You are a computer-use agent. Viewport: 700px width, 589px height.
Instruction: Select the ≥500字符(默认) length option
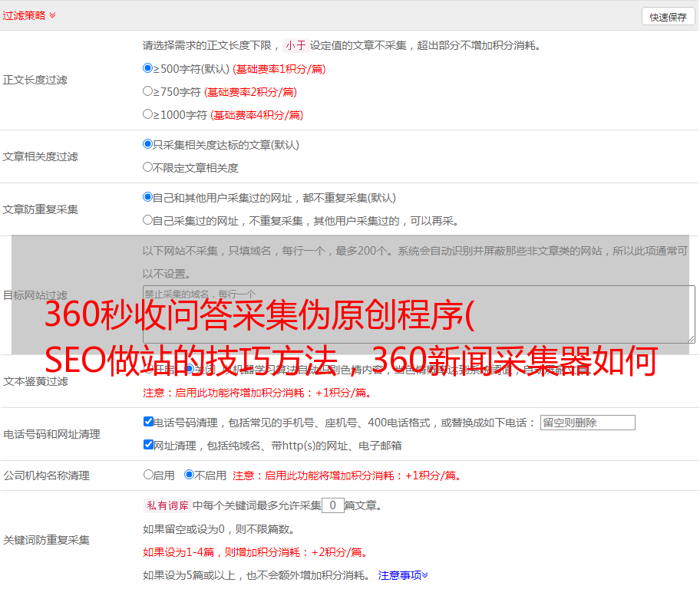pyautogui.click(x=147, y=68)
